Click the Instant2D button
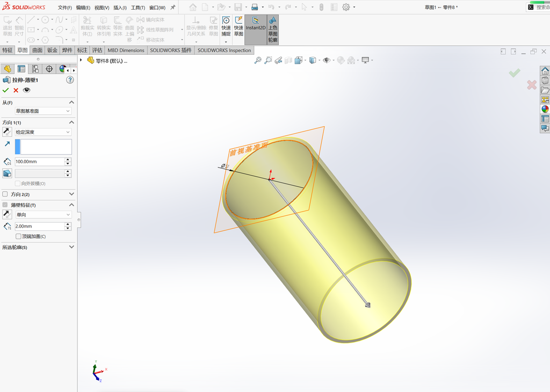Screen dimensions: 550x392 [x=255, y=30]
